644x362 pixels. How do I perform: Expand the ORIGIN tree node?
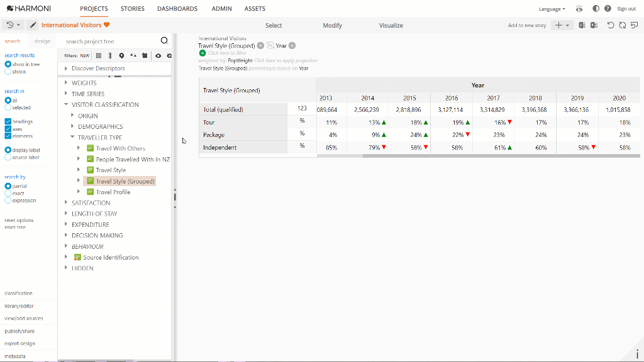point(72,116)
